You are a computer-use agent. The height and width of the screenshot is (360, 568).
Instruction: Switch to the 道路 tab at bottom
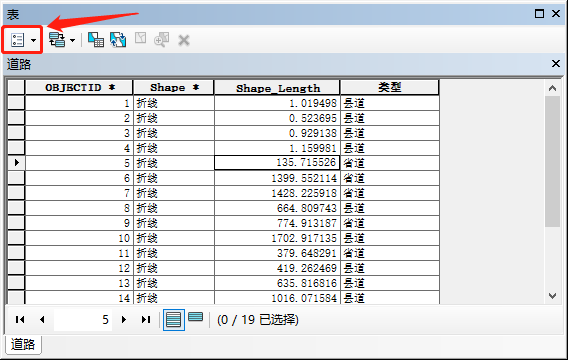tap(23, 344)
